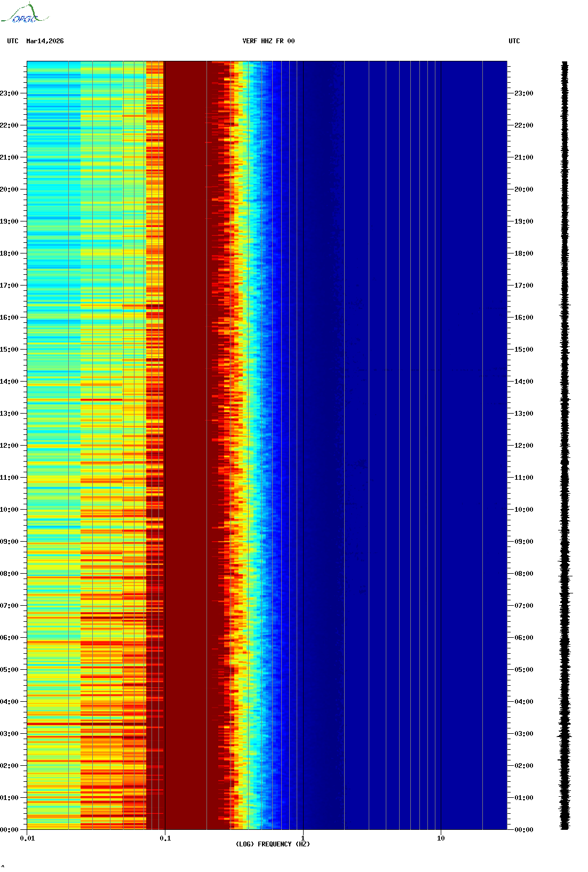
Task: Select the 00:00 marker on left time axis
Action: [x=10, y=830]
